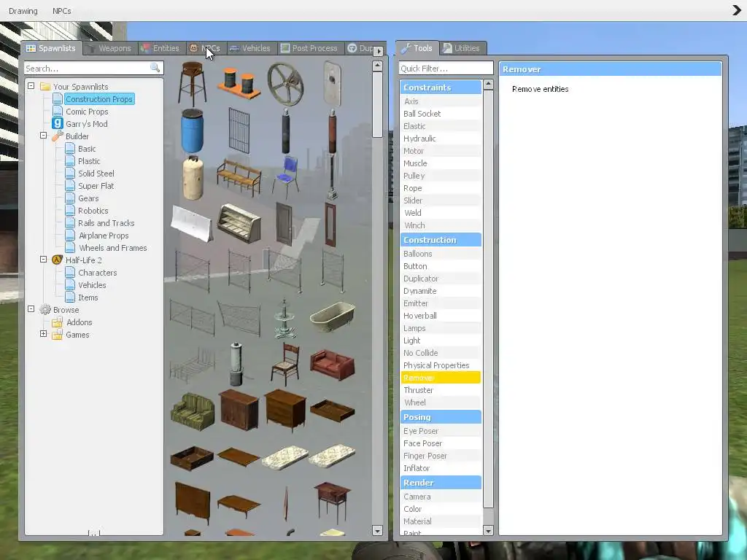This screenshot has height=560, width=747.
Task: Collapse the Constraints tool category header
Action: (x=441, y=87)
